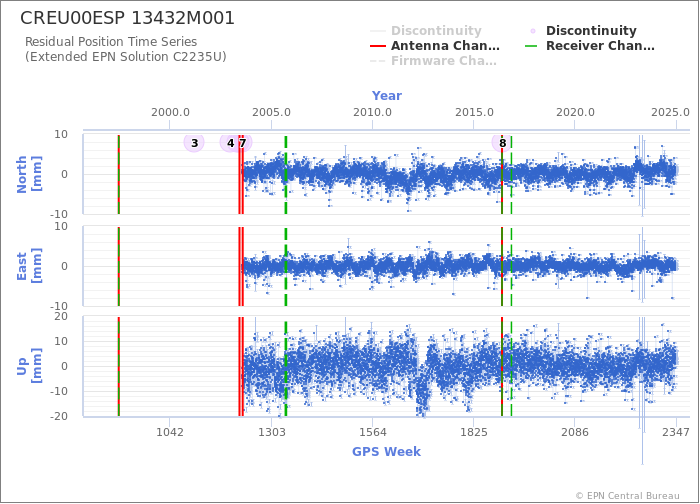700x504 pixels.
Task: Toggle Receiver Change legend entry
Action: tap(590, 46)
